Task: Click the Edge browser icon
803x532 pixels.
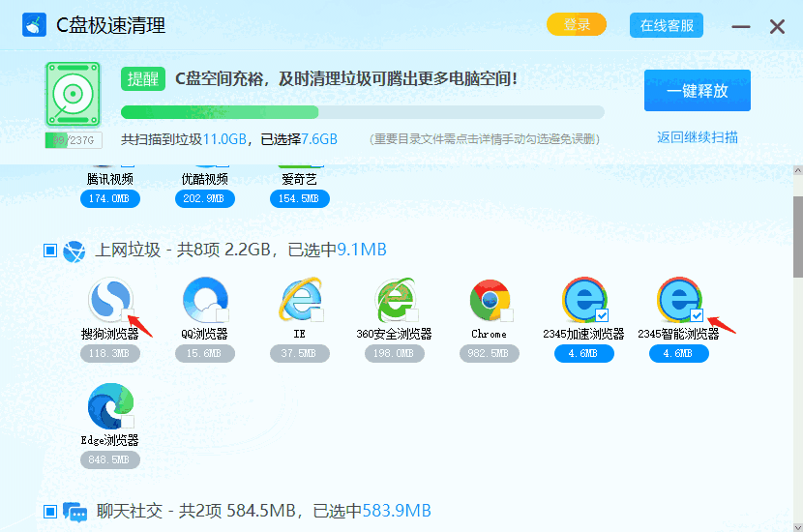Action: click(110, 405)
